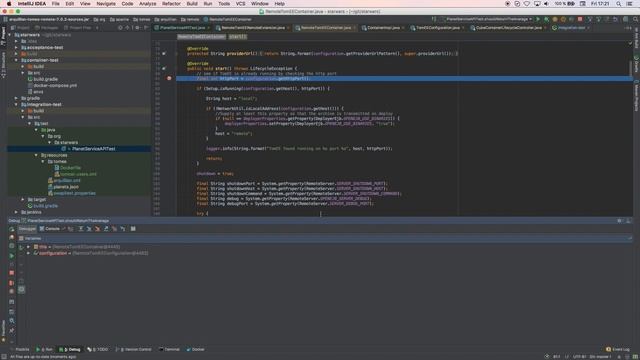Screen dimensions: 640x360
Task: Open the Event Log button
Action: pyautogui.click(x=618, y=350)
